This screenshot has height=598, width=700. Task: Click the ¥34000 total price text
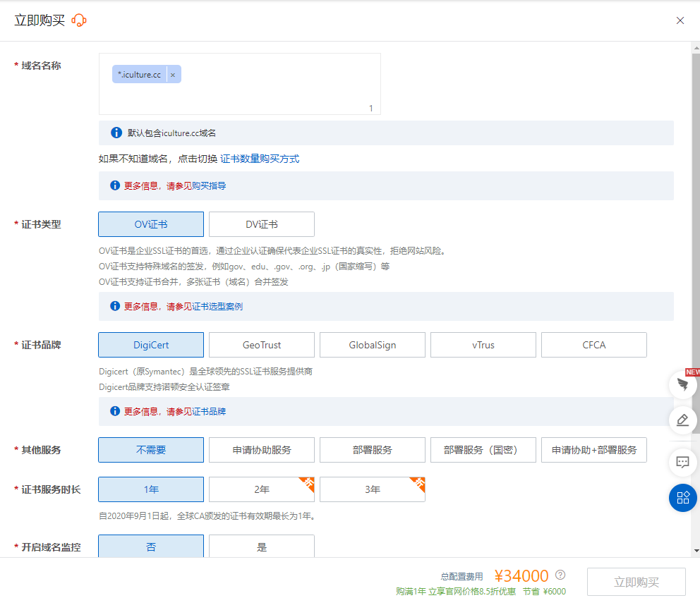(x=521, y=575)
